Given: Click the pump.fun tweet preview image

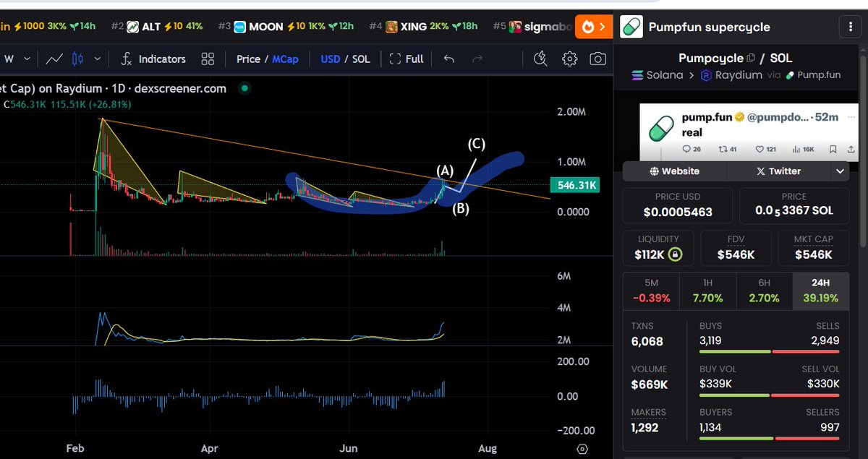Looking at the screenshot, I should [x=749, y=132].
